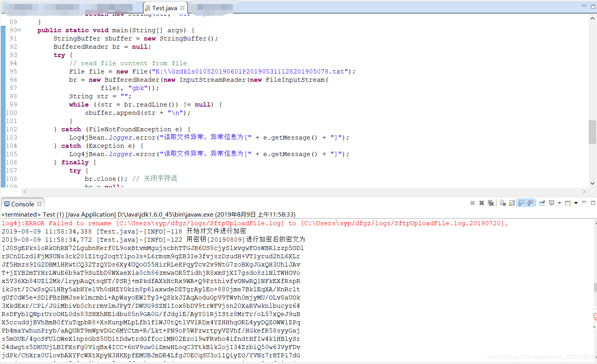Open the Display Selected Console dropdown arrow
The image size is (597, 364).
click(559, 203)
